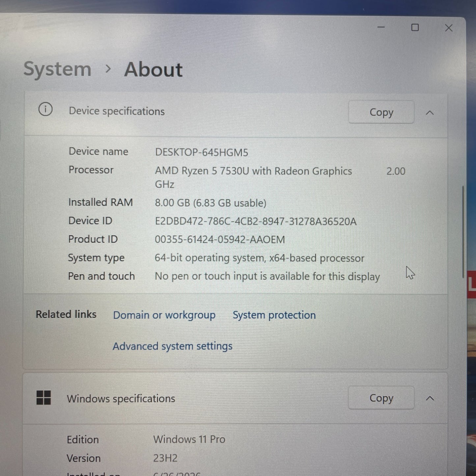Click the Windows logo icon beside Windows specifications

click(x=43, y=398)
